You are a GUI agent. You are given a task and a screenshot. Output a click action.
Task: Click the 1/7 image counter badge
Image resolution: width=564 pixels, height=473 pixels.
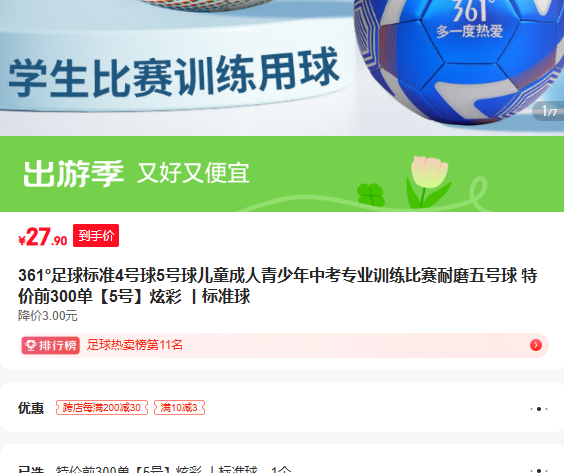tap(548, 111)
